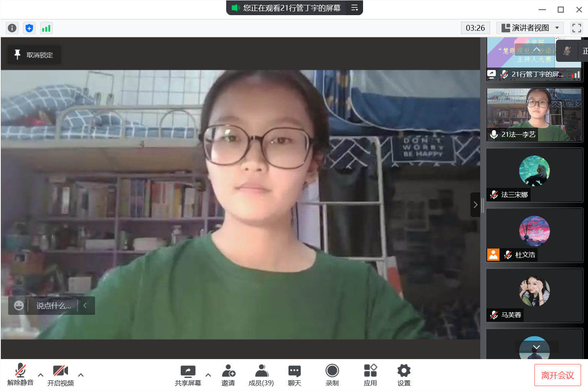Image resolution: width=588 pixels, height=391 pixels.
Task: Open the Members (成员) list
Action: (261, 375)
